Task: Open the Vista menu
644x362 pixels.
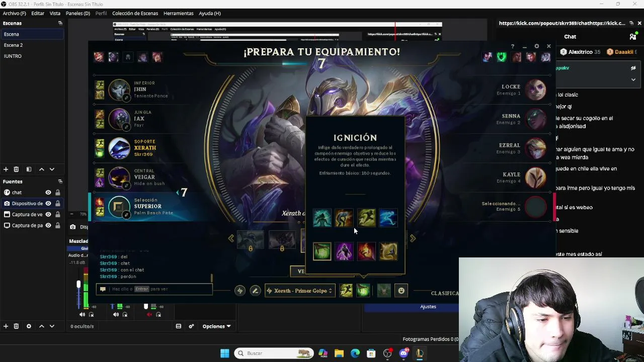Action: tap(55, 14)
